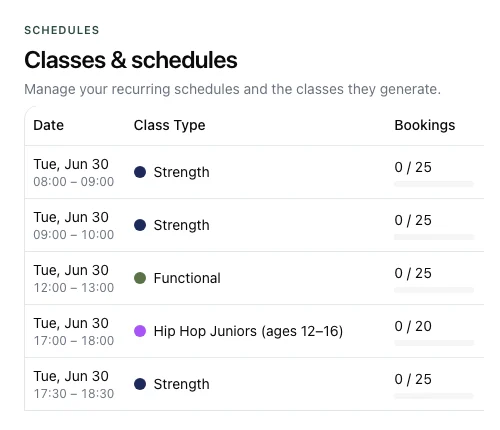Click the Bookings column header
This screenshot has height=430, width=500.
click(x=425, y=126)
